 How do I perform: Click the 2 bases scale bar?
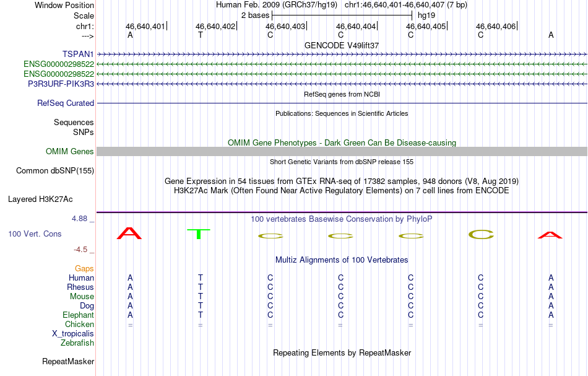342,15
